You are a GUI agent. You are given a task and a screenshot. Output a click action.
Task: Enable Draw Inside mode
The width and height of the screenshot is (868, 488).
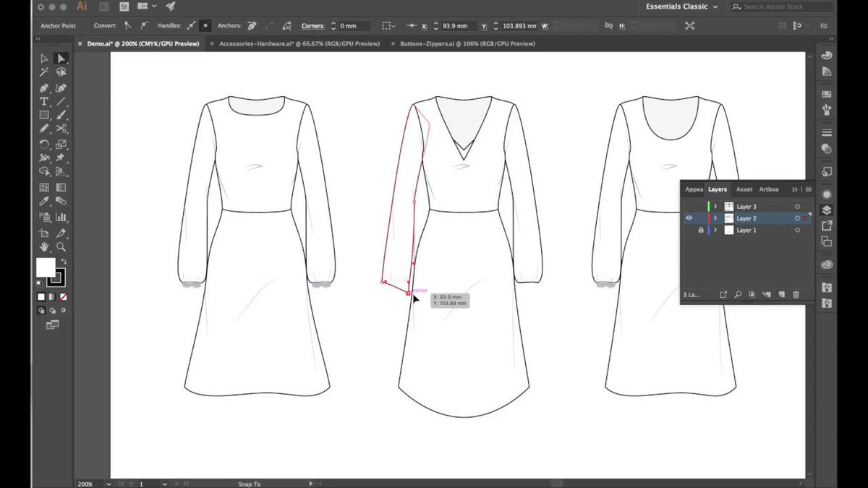point(64,311)
